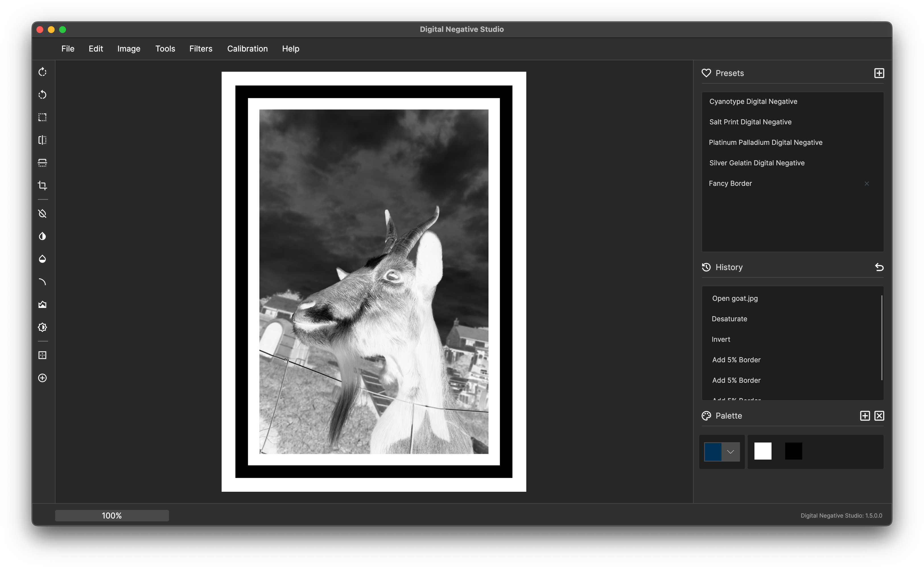Add a new preset with plus button
The width and height of the screenshot is (924, 568).
[880, 73]
